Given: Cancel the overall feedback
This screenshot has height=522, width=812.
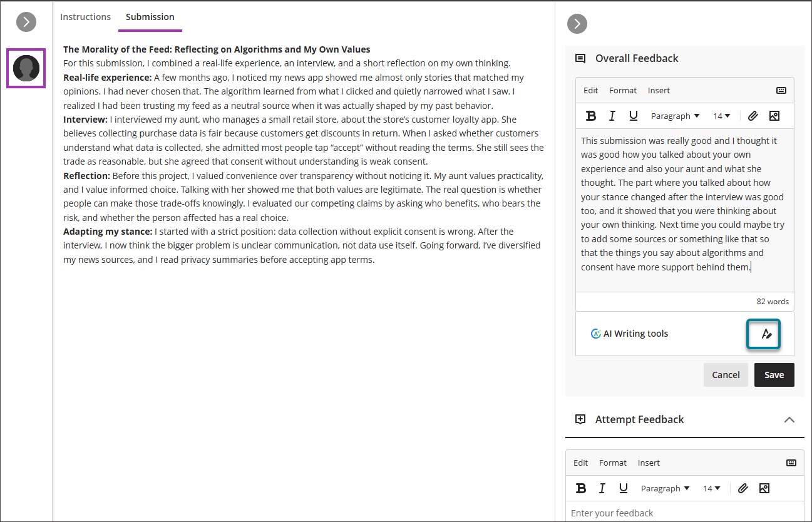Looking at the screenshot, I should pyautogui.click(x=726, y=375).
